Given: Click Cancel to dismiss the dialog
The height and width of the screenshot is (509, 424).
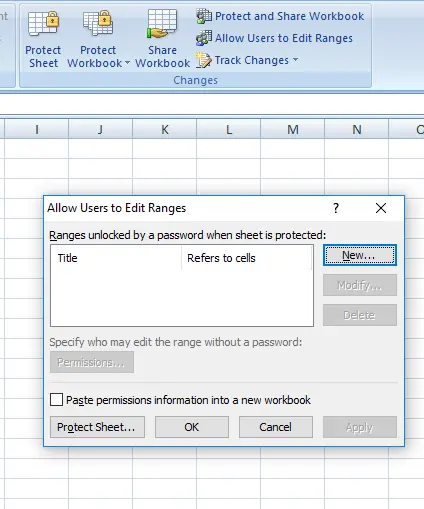Looking at the screenshot, I should (x=276, y=427).
